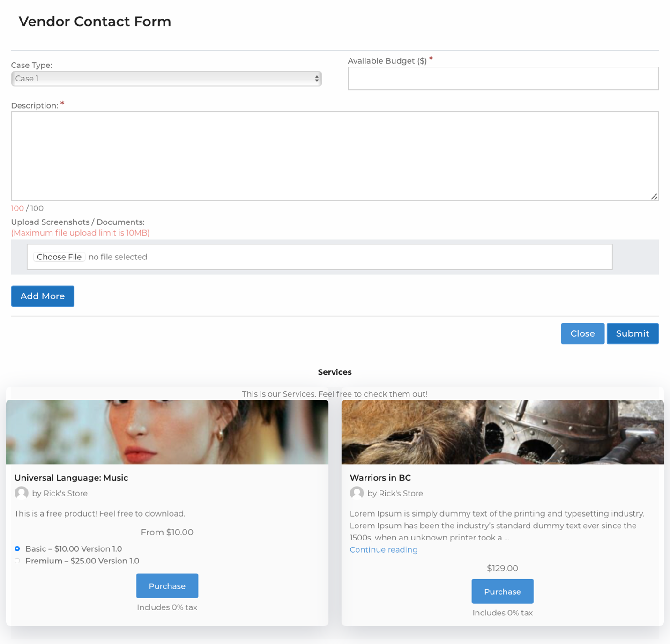This screenshot has width=670, height=644.
Task: Click Rick's Store avatar under Music product
Action: (22, 493)
